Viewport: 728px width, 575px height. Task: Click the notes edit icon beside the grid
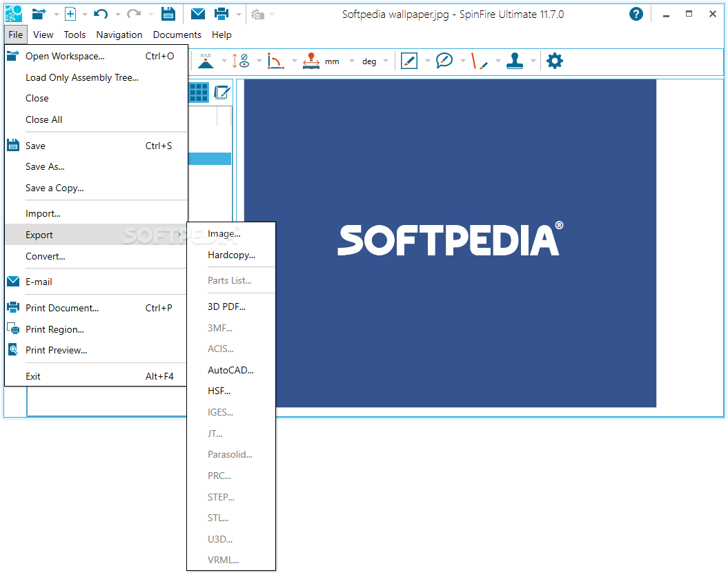click(x=222, y=92)
